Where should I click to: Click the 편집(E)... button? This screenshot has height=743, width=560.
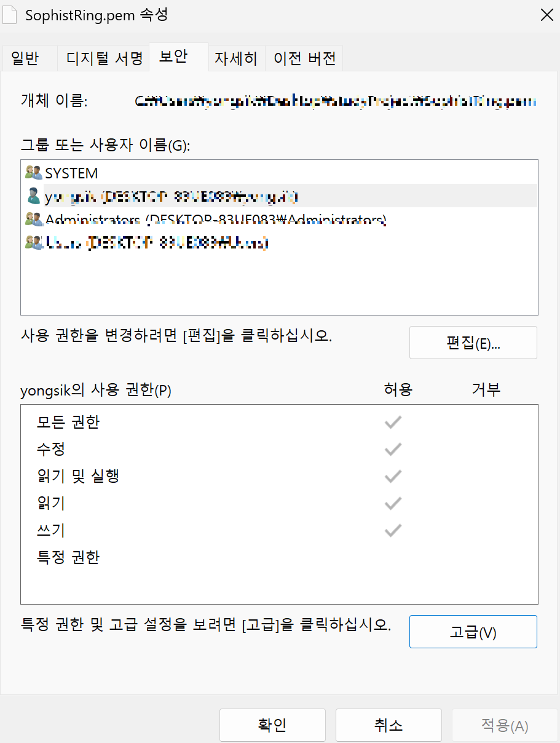click(x=473, y=343)
